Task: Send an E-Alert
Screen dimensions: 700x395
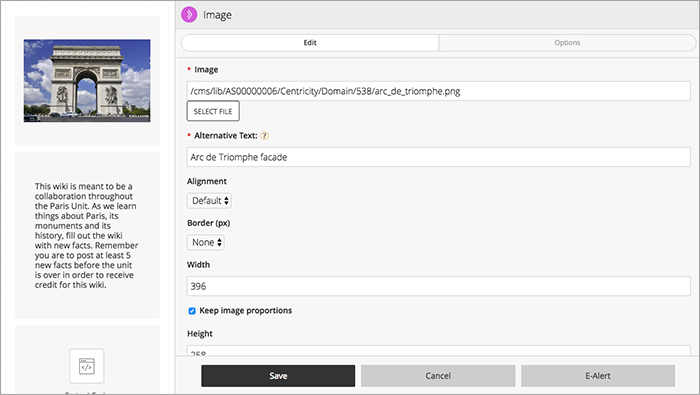Action: 598,376
